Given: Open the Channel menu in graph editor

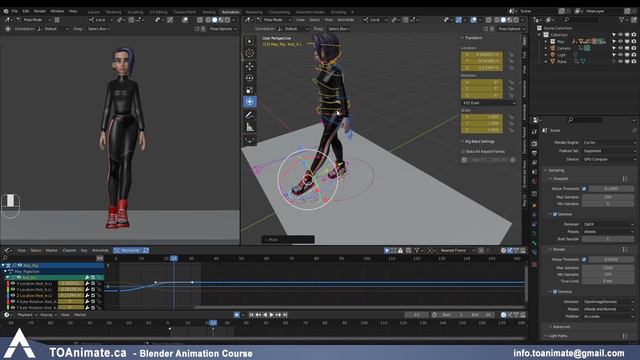Looking at the screenshot, I should pyautogui.click(x=69, y=250).
